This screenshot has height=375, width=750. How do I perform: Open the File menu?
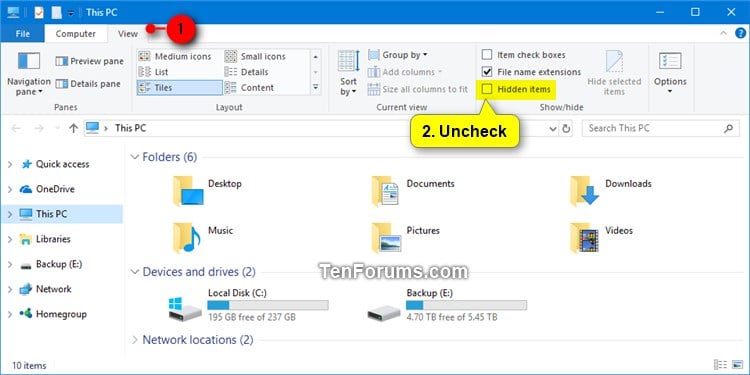22,34
